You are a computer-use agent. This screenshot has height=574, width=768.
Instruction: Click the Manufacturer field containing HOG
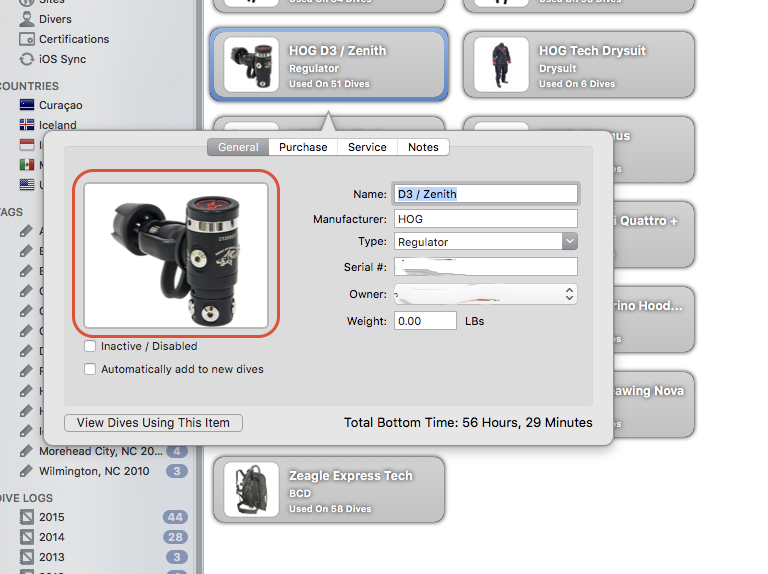click(486, 218)
